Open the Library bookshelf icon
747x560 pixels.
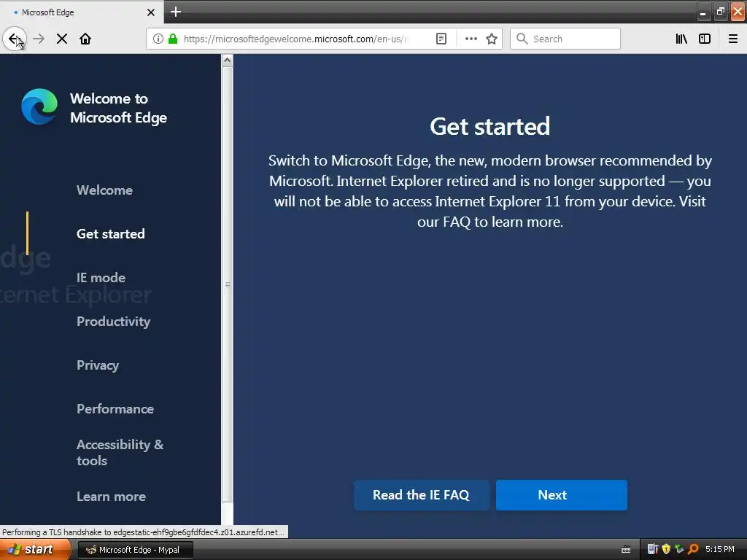pos(681,39)
